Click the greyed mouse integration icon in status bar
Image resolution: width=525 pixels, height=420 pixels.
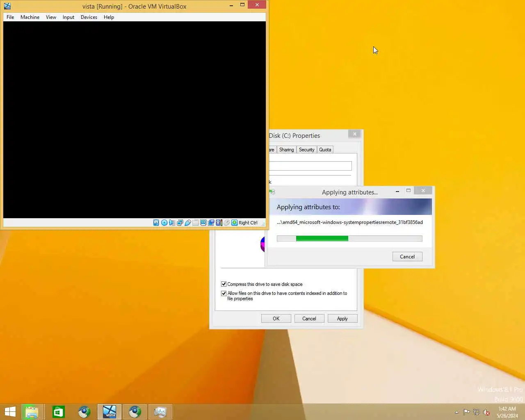(x=226, y=223)
